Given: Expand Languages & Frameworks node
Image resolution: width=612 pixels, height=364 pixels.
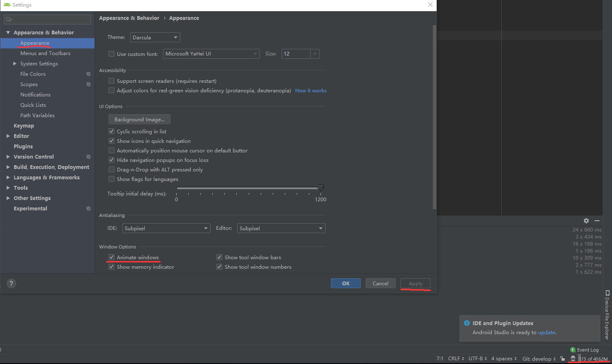Looking at the screenshot, I should (x=8, y=177).
